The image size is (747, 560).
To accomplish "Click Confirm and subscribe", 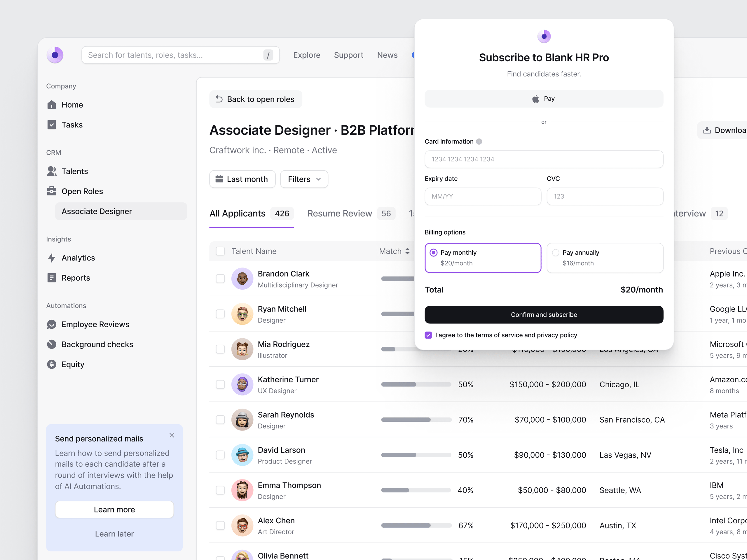I will pyautogui.click(x=544, y=315).
